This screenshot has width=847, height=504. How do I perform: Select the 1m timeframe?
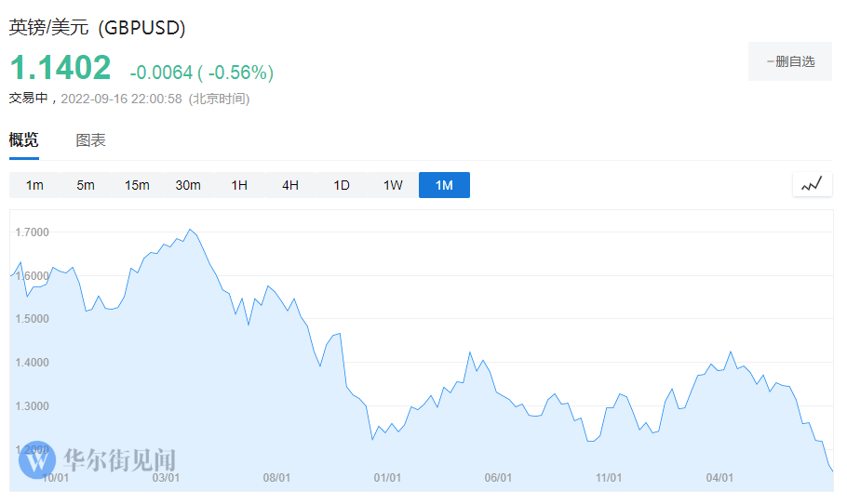tap(34, 185)
